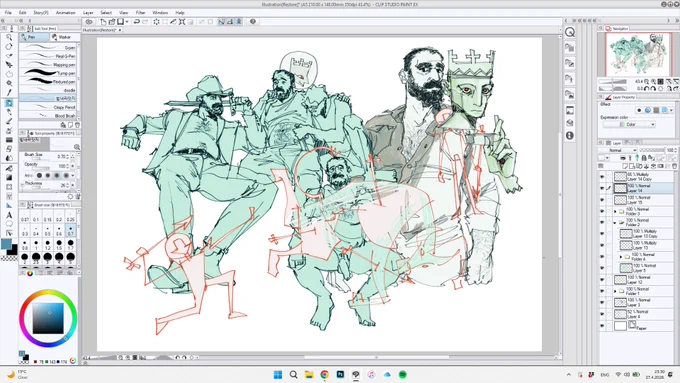Select the Turnip pen sub tool
This screenshot has height=383, width=680.
coord(48,73)
